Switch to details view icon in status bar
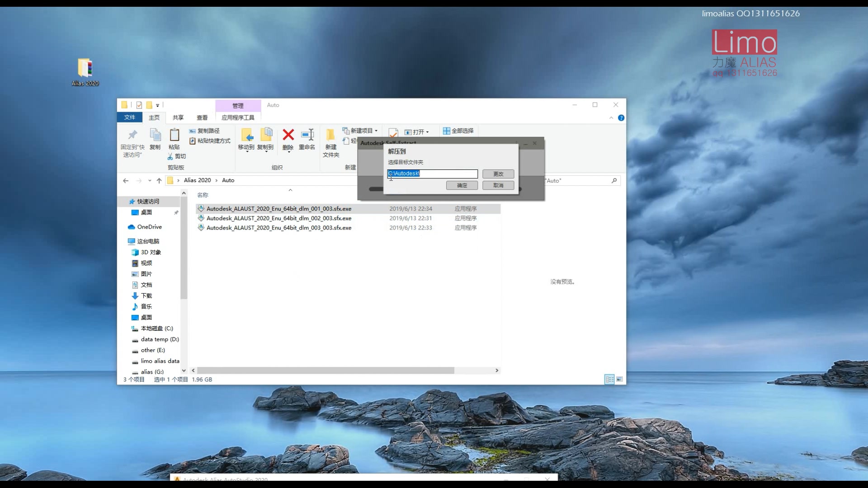The width and height of the screenshot is (868, 488). (x=609, y=380)
